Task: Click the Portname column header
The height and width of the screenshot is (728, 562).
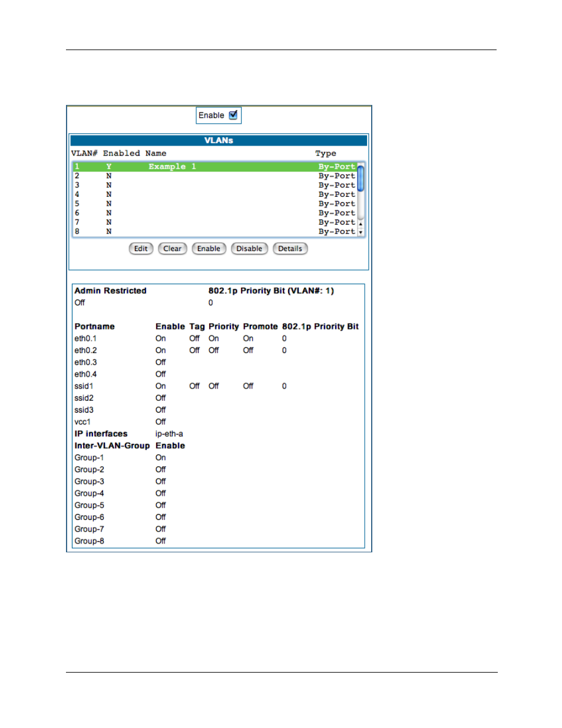Action: click(94, 327)
